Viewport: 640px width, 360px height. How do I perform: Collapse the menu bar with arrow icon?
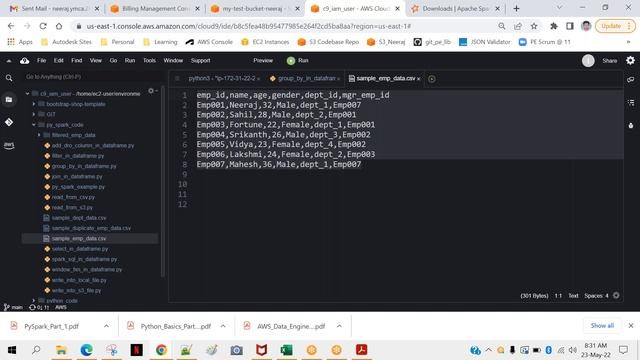point(9,61)
